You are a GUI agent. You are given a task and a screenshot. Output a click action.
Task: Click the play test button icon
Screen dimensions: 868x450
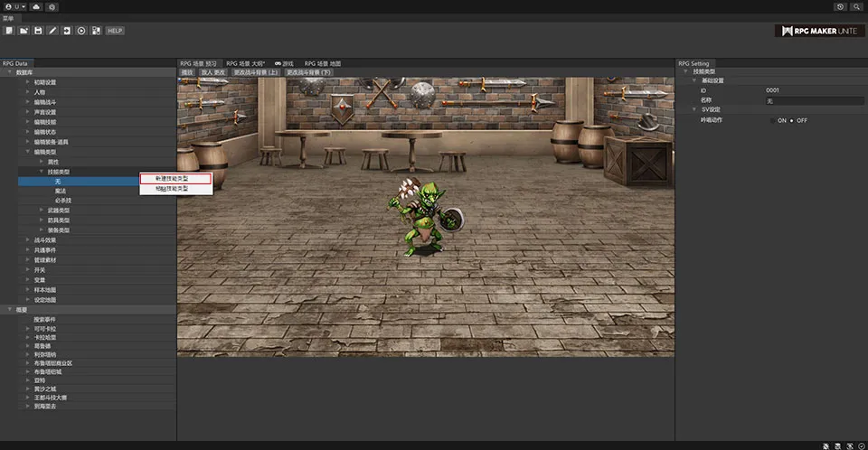coord(81,31)
